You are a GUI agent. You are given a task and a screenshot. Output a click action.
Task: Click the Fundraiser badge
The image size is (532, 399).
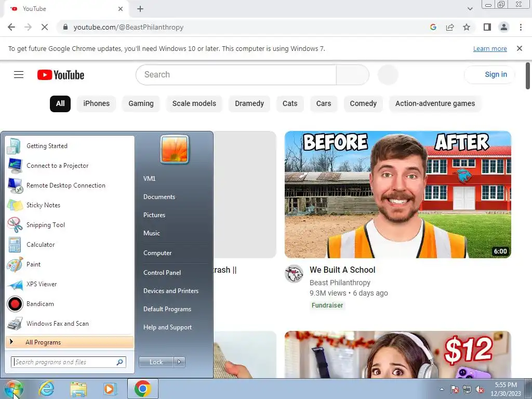point(327,305)
